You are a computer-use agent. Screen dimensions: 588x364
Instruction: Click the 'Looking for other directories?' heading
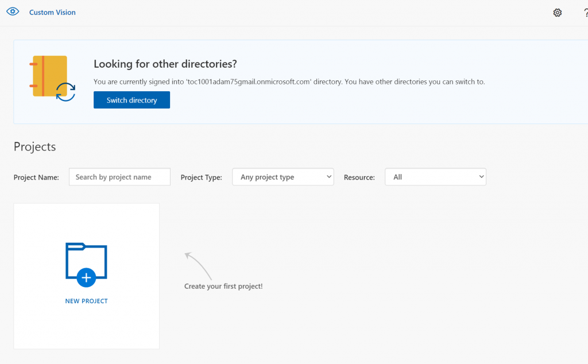coord(165,64)
